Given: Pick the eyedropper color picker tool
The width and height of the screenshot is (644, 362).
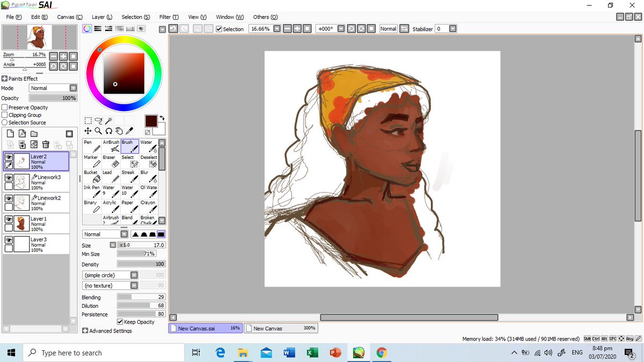Looking at the screenshot, I should point(129,130).
